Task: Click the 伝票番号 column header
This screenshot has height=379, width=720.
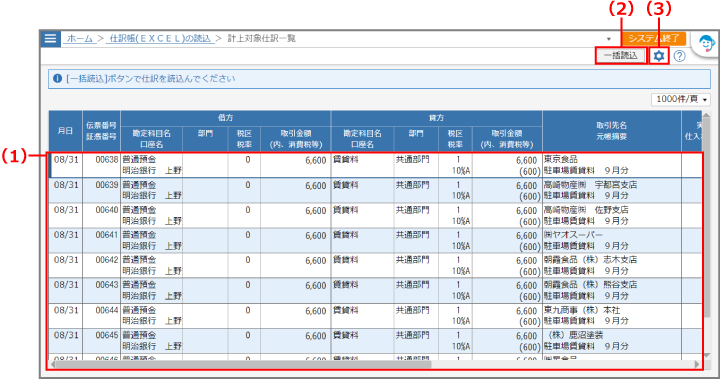Action: pos(101,131)
